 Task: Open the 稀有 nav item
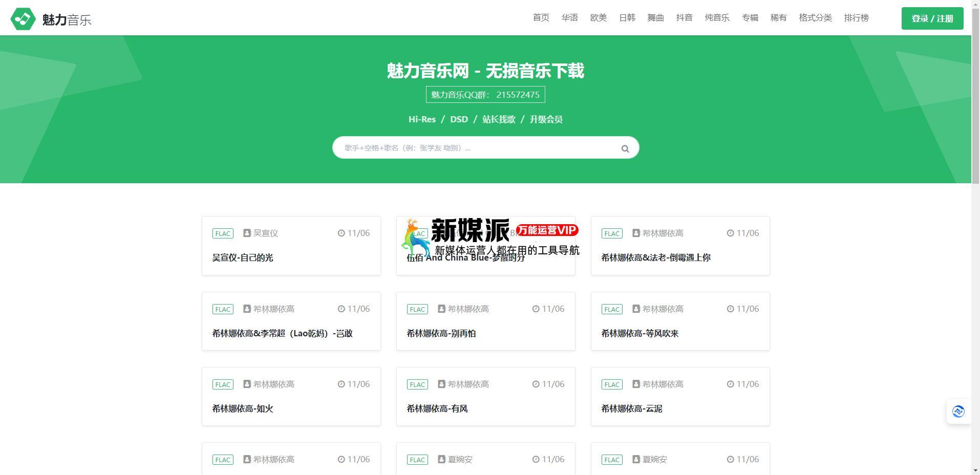pos(778,18)
